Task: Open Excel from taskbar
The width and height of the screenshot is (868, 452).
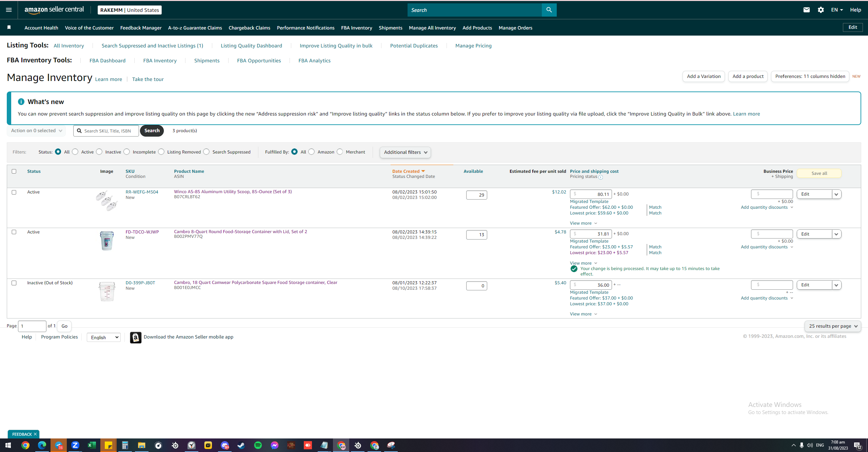Action: (x=92, y=445)
